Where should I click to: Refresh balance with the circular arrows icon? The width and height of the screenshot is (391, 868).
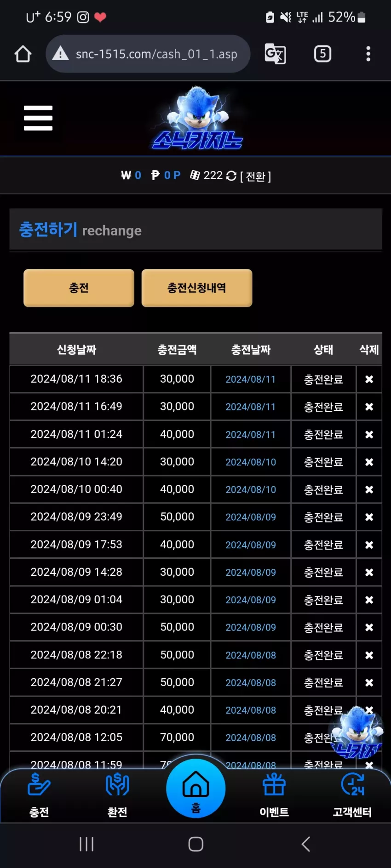(231, 176)
